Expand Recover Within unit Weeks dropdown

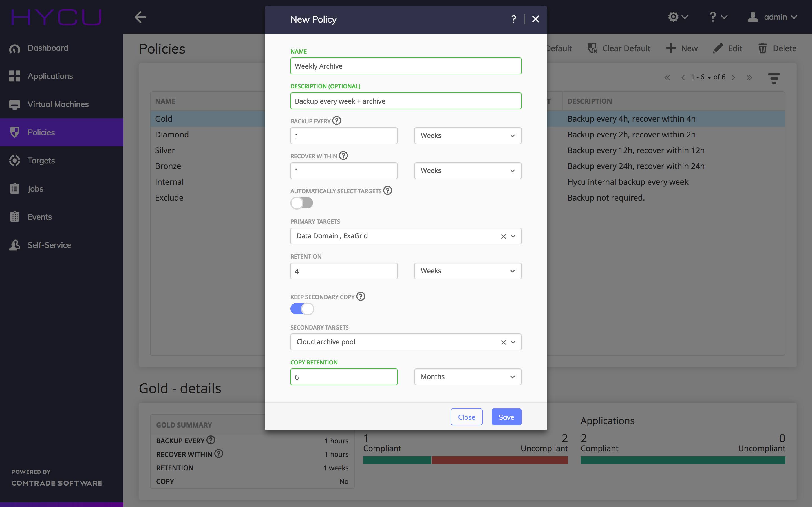click(467, 171)
